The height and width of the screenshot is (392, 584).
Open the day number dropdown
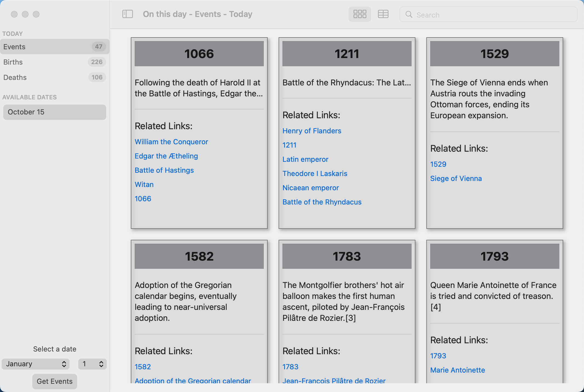point(92,364)
